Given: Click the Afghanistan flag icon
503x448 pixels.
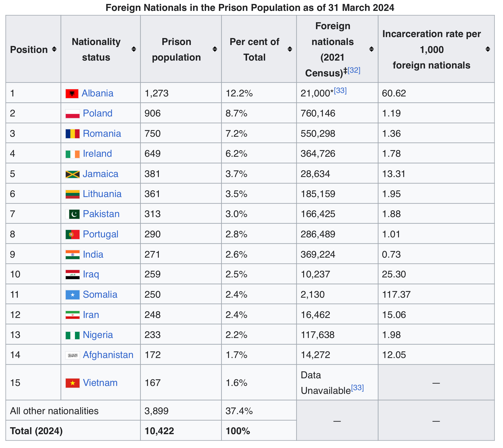Looking at the screenshot, I should (72, 355).
